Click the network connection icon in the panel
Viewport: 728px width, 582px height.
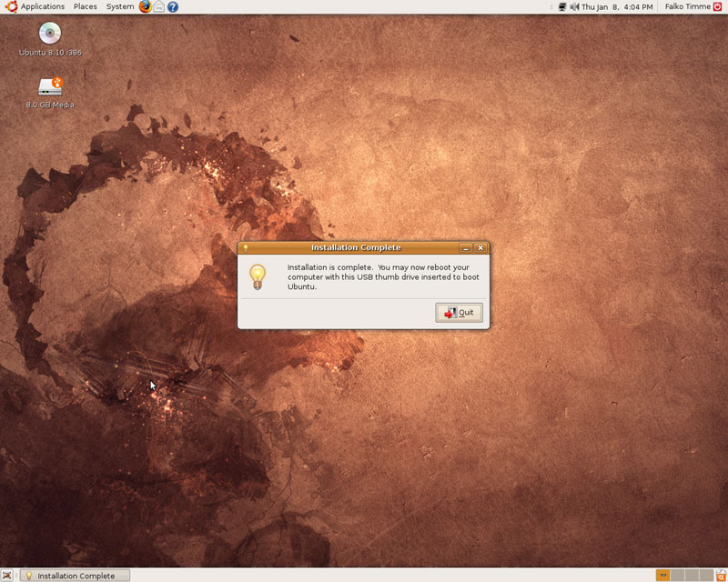coord(562,6)
